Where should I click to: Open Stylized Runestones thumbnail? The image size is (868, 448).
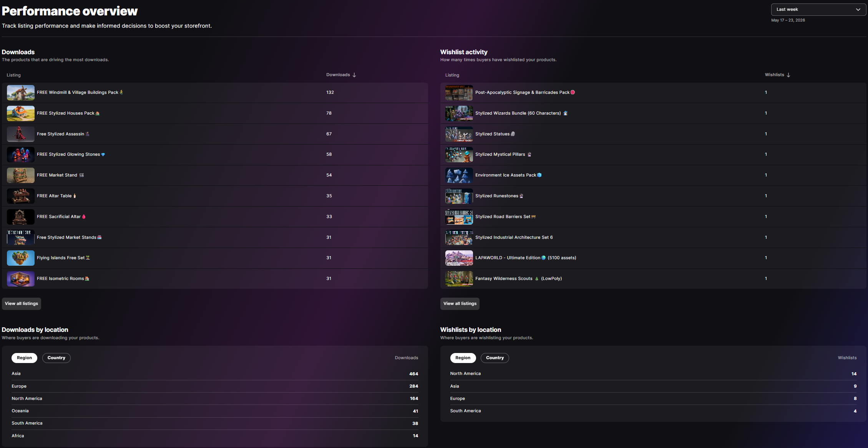point(459,196)
